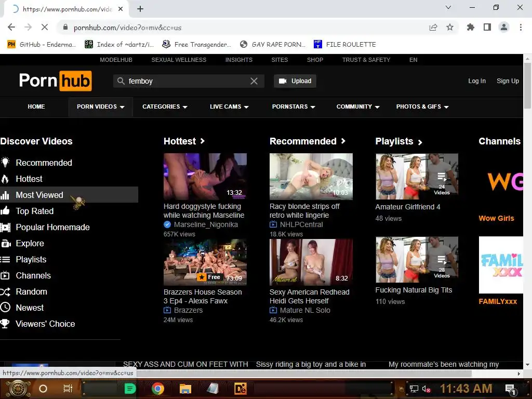This screenshot has width=532, height=399.
Task: Click the vertical page scrollbar
Action: 527,85
